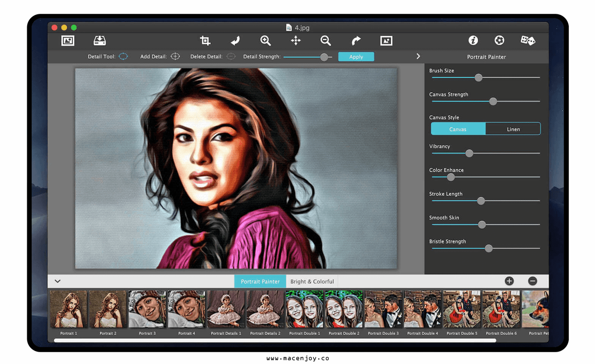
Task: Remove a preset with the minus button
Action: [533, 281]
